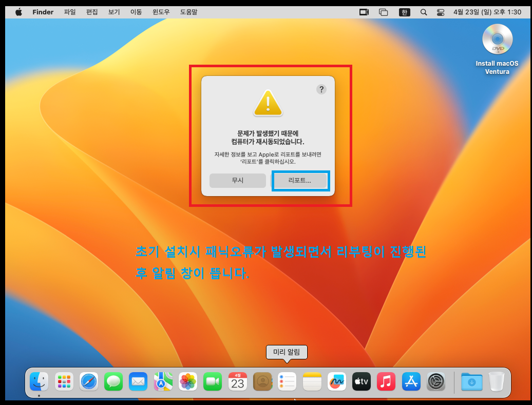Switch the Korean 한 input source
Image resolution: width=532 pixels, height=405 pixels.
[404, 12]
